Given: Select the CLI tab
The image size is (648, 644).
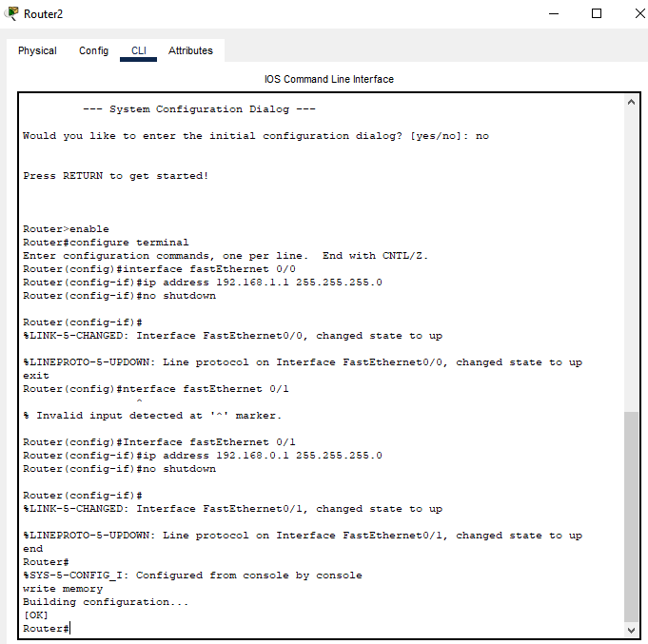Looking at the screenshot, I should 138,50.
